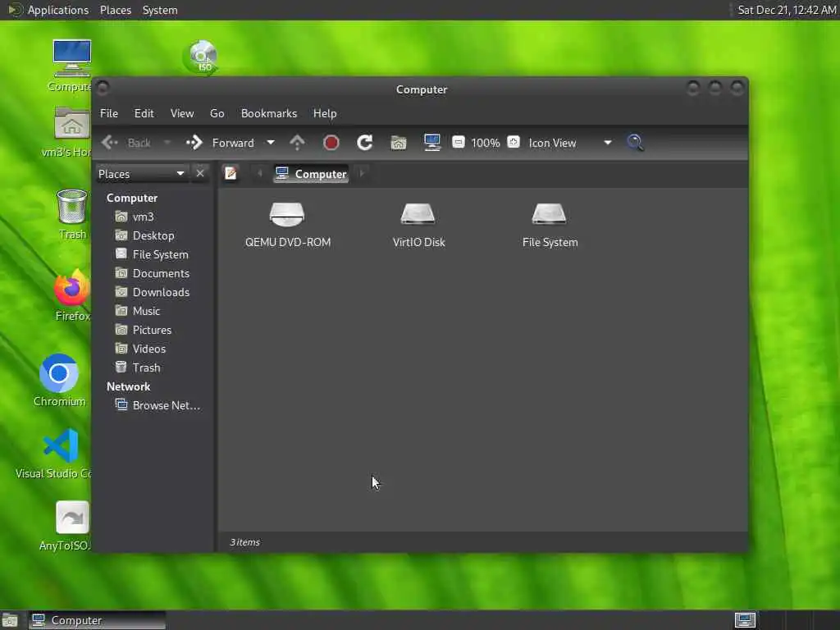Open Computer location from toolbar icon
The height and width of the screenshot is (630, 840).
coord(431,143)
